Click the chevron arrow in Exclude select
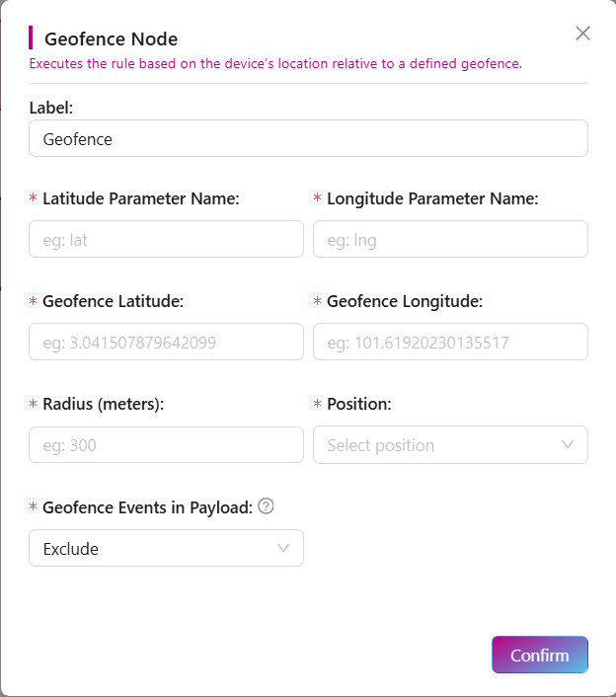 tap(283, 548)
